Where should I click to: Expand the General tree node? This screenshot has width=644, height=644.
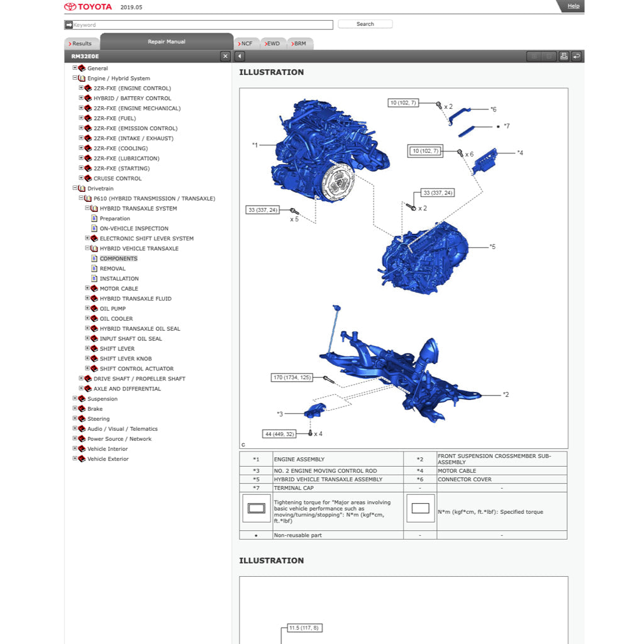coord(75,68)
